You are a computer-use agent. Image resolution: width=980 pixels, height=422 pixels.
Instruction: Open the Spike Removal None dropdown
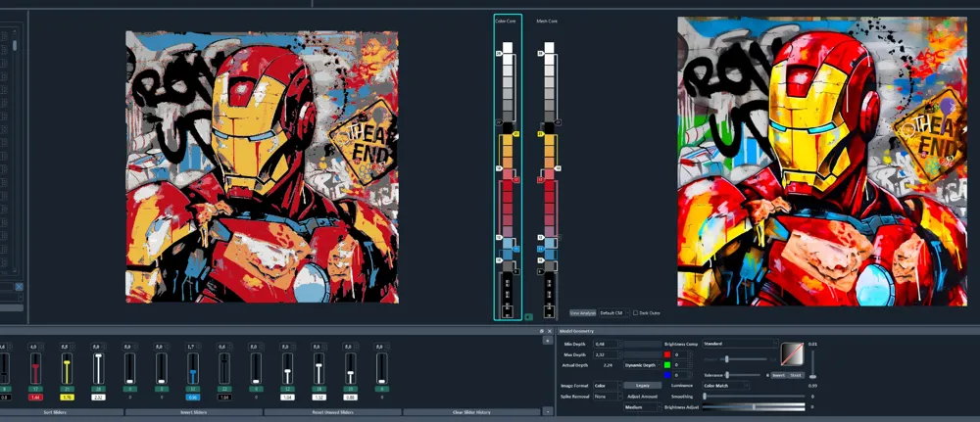(608, 397)
